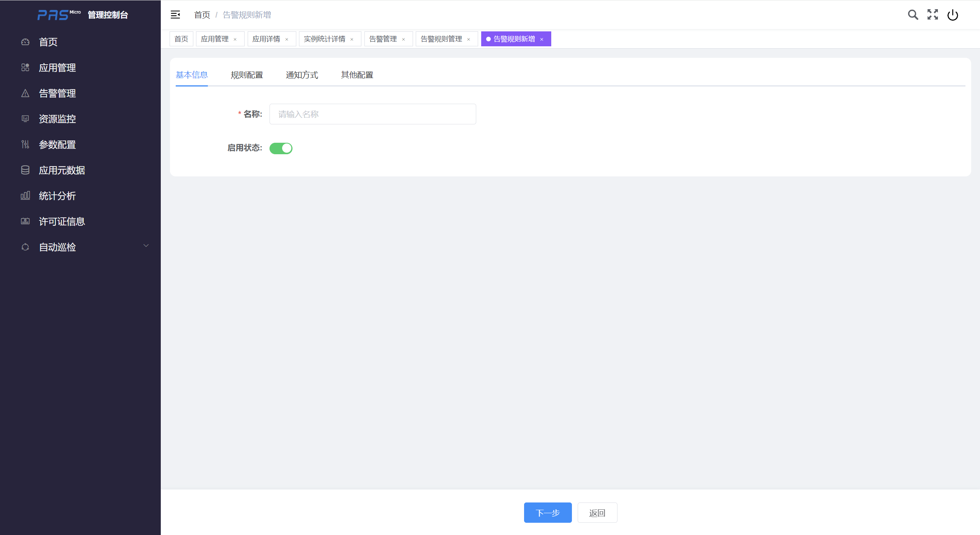Open 参数配置 in the sidebar
Image resolution: width=980 pixels, height=535 pixels.
pos(57,145)
